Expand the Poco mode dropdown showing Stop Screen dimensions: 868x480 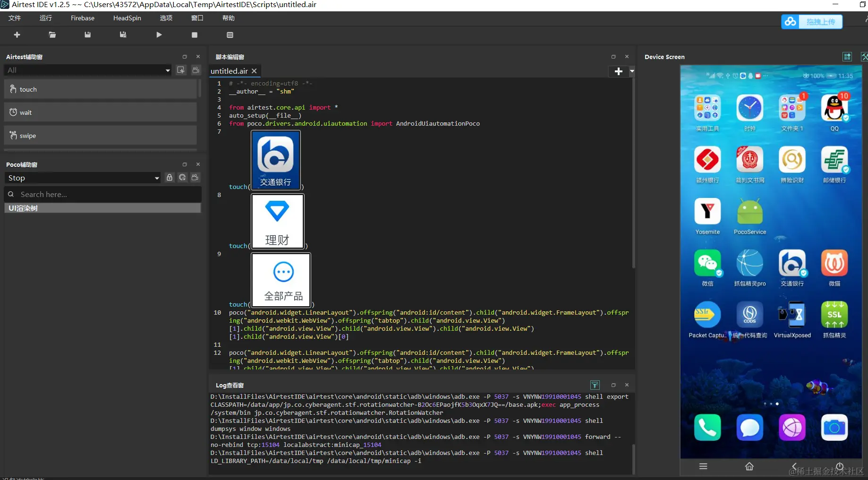point(83,178)
